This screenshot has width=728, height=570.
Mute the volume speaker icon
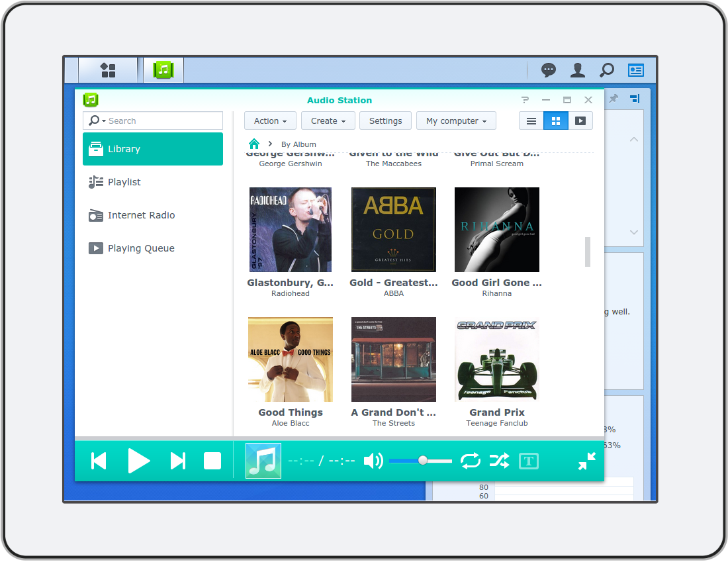(373, 461)
